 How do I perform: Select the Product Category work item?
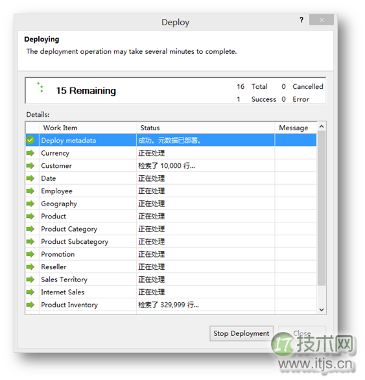click(171, 229)
